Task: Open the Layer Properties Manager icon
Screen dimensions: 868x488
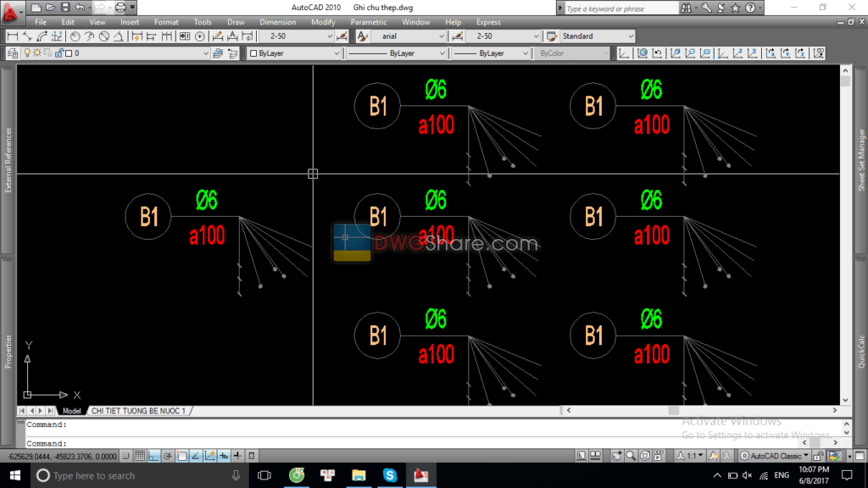Action: point(12,53)
